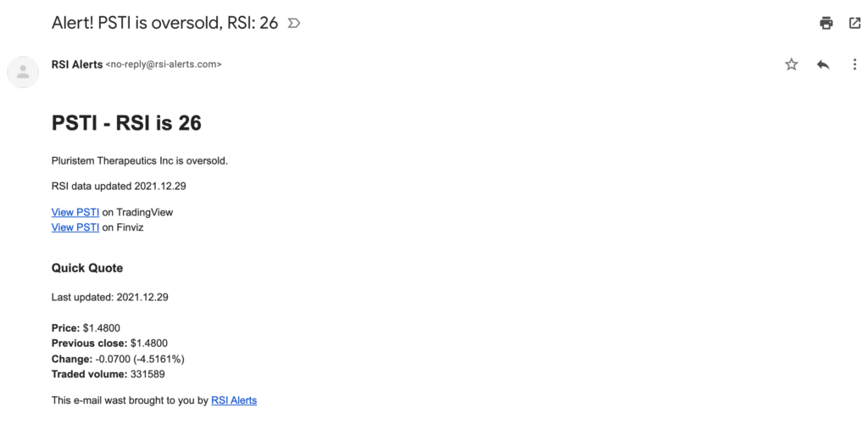Click the heading PSTI - RSI is 26
Screen dimensions: 868x430
[126, 123]
